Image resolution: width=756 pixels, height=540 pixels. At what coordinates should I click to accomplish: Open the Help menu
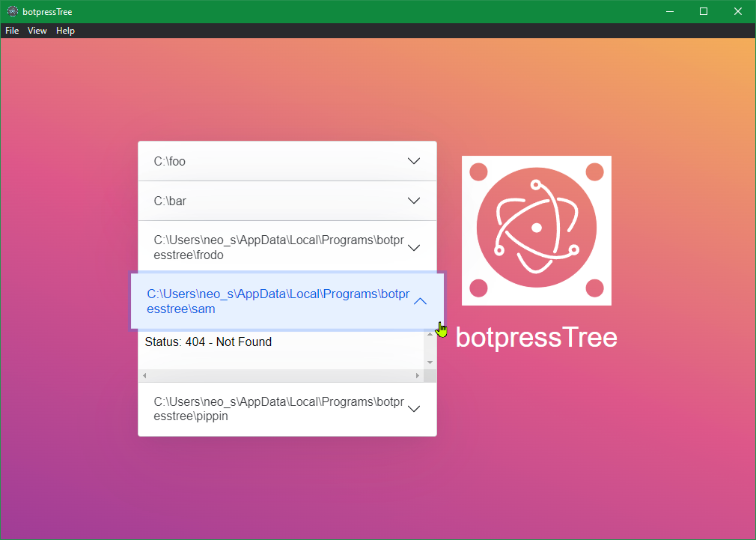click(65, 31)
